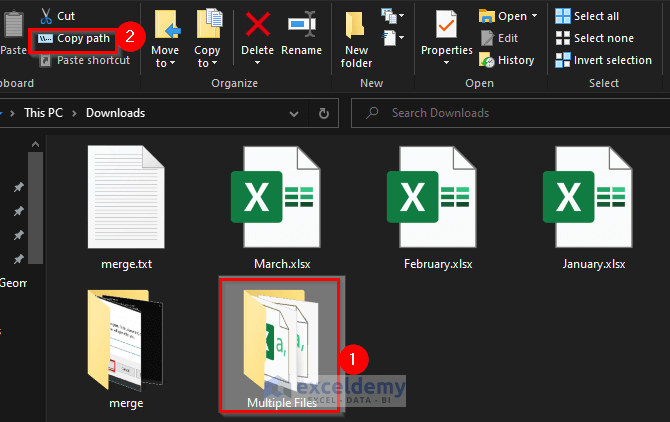Click the Paste clipboard icon
Viewport: 670px width, 422px height.
coord(13,25)
